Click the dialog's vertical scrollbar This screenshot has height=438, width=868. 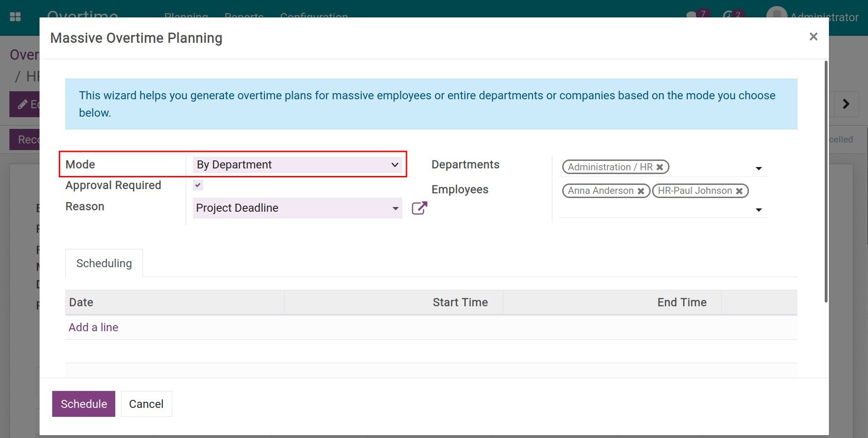tap(826, 181)
